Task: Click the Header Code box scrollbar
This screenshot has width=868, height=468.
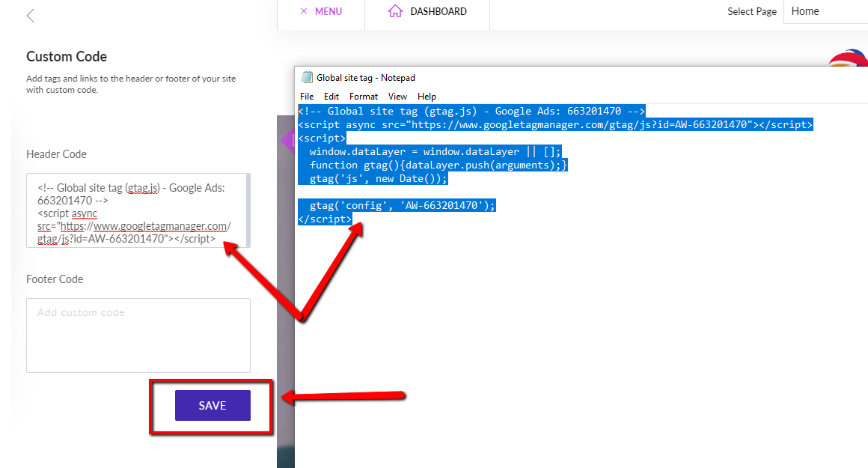Action: click(x=248, y=210)
